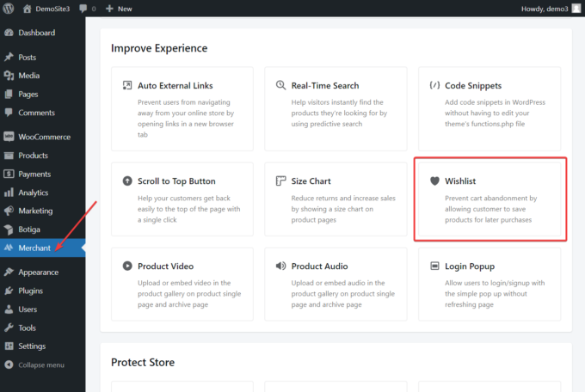Viewport: 585px width, 392px height.
Task: Open the Wishlist module
Action: 490,199
